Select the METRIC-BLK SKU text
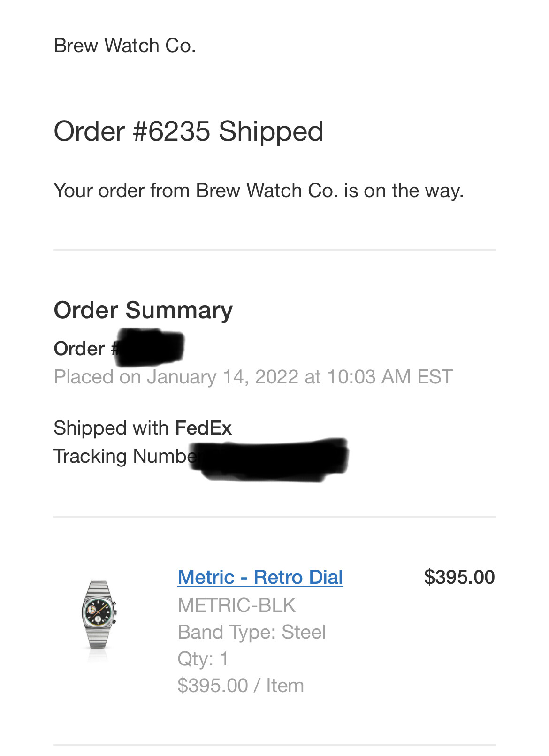The height and width of the screenshot is (756, 549). tap(236, 605)
